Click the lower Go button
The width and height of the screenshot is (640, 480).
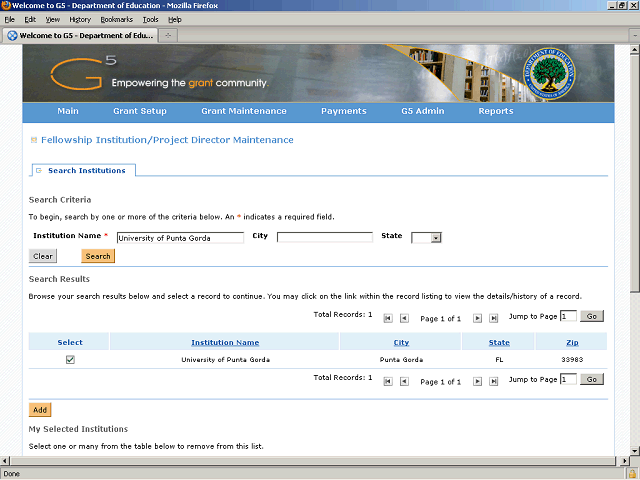click(592, 380)
